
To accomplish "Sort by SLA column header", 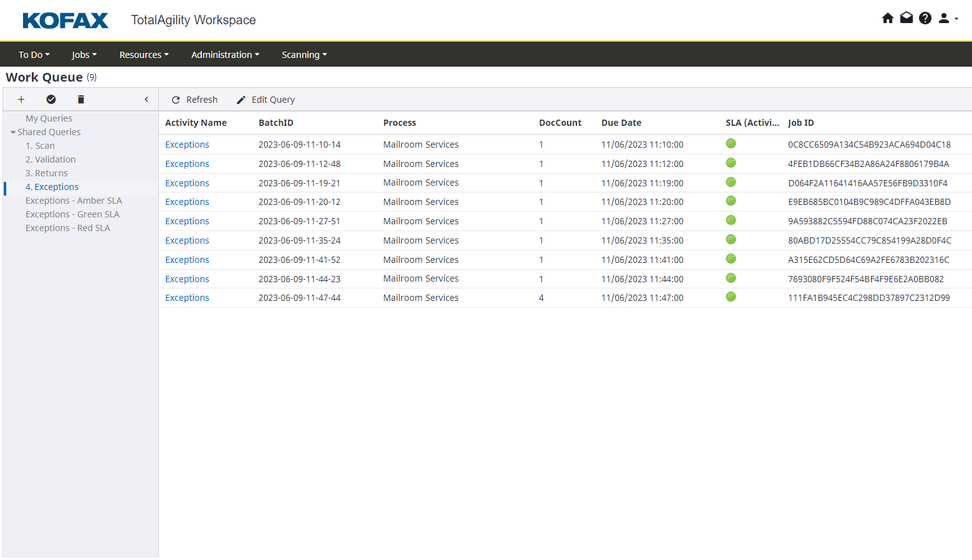I will pyautogui.click(x=752, y=123).
